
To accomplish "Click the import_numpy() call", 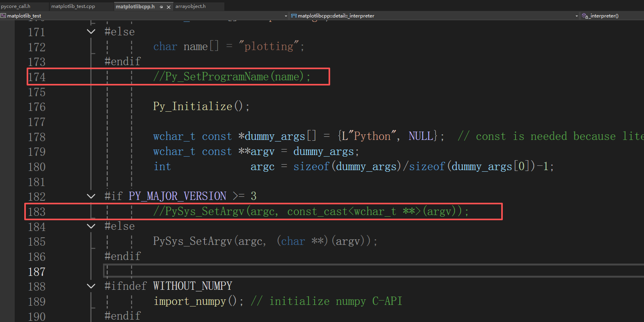I will pos(198,301).
